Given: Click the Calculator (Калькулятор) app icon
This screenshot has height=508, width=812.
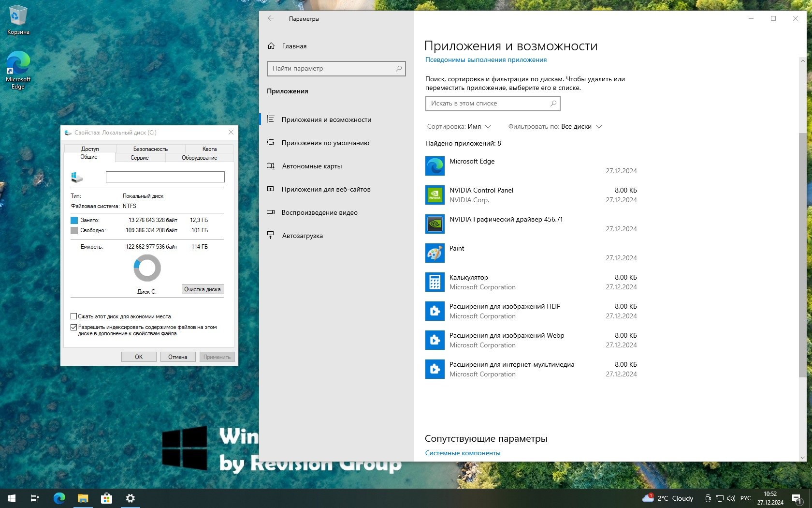Looking at the screenshot, I should tap(435, 282).
